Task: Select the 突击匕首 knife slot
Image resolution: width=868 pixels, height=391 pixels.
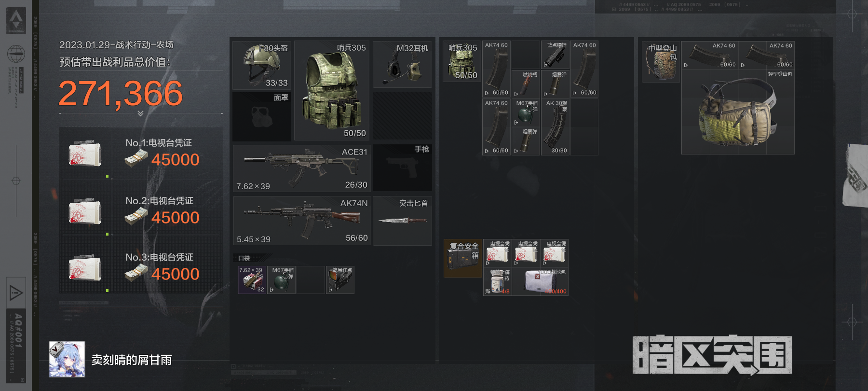Action: click(x=402, y=221)
